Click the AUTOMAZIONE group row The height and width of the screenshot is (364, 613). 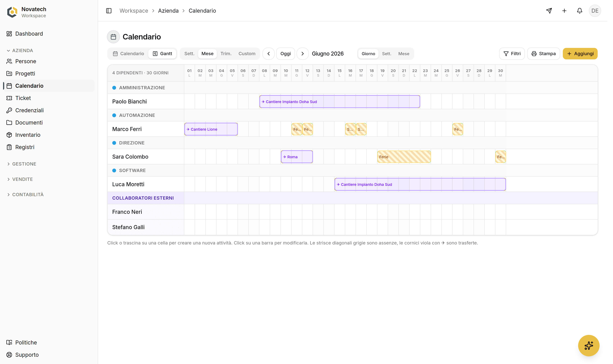(352, 115)
